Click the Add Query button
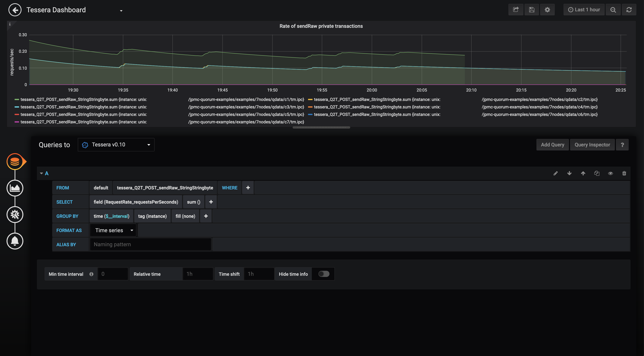Viewport: 644px width, 356px height. tap(552, 145)
